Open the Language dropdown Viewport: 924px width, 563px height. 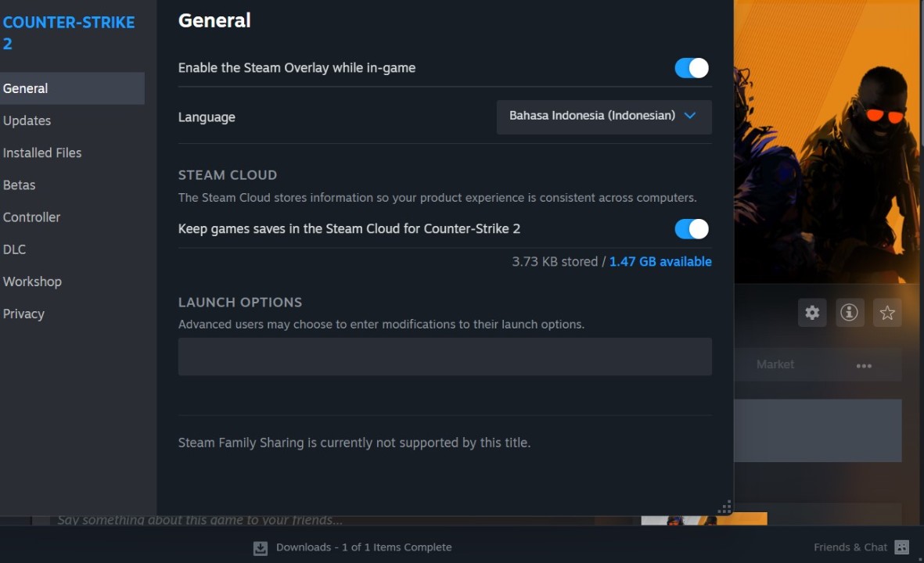pyautogui.click(x=604, y=117)
